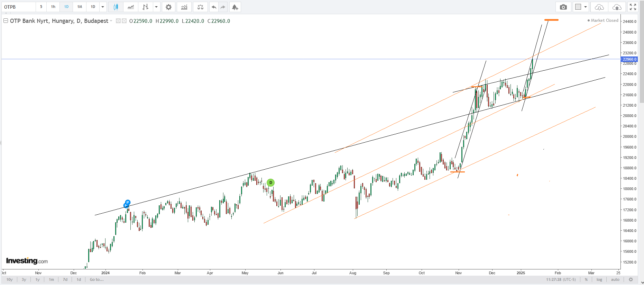Select the 1h interval
The width and height of the screenshot is (644, 285).
click(53, 7)
